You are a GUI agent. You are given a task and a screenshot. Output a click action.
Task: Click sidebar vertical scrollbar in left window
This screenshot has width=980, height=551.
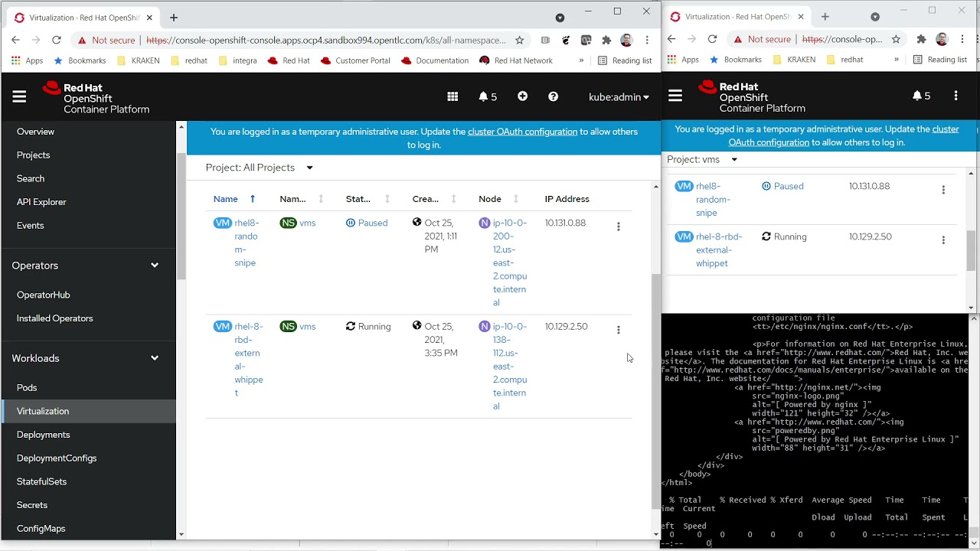click(181, 216)
